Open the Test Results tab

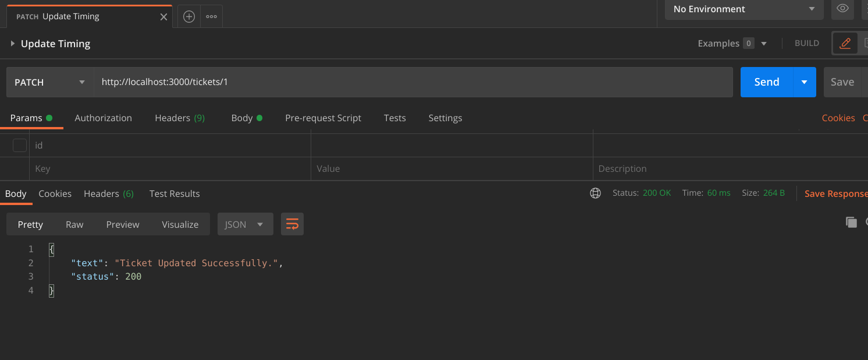[175, 194]
